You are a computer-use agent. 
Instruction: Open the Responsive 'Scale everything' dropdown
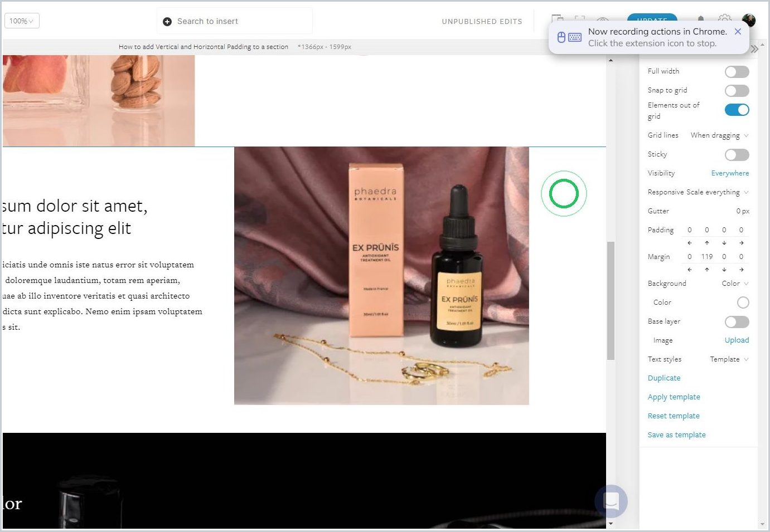717,192
